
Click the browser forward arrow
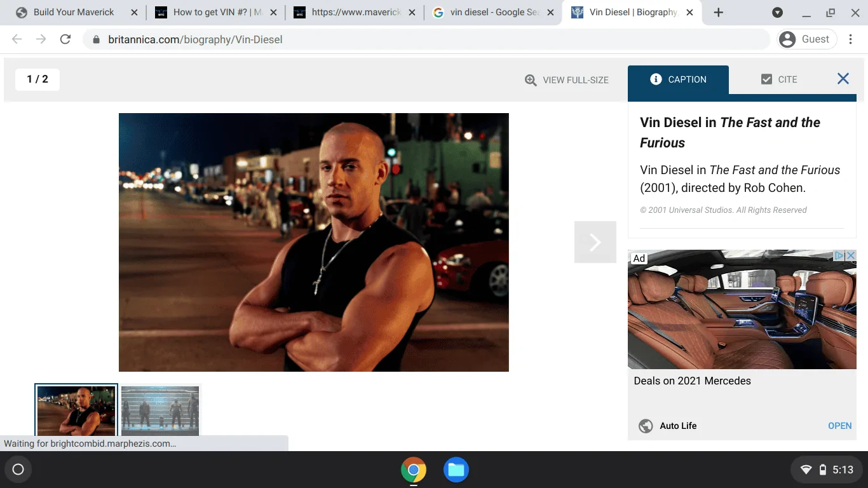pyautogui.click(x=41, y=39)
